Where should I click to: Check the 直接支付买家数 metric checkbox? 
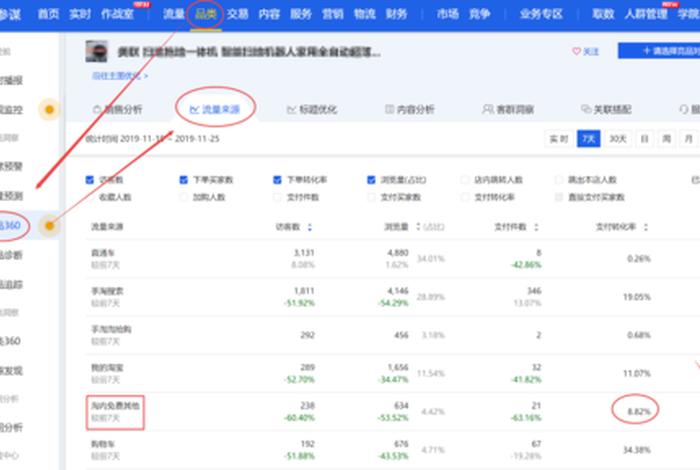558,197
